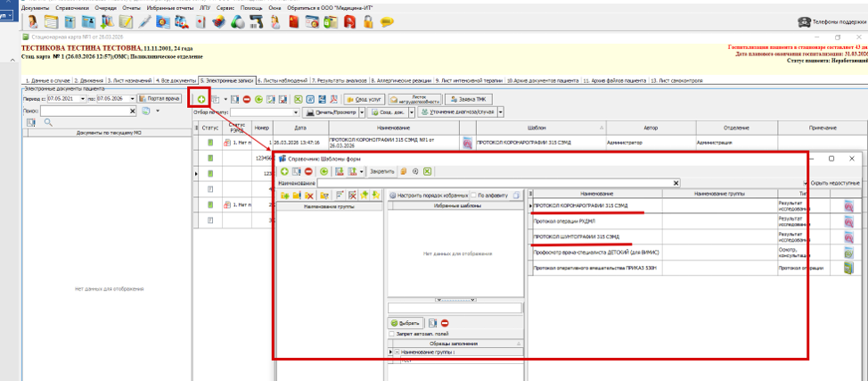Viewport: 868px width, 381px height.
Task: Open the syringe icon in main toolbar
Action: pyautogui.click(x=145, y=21)
